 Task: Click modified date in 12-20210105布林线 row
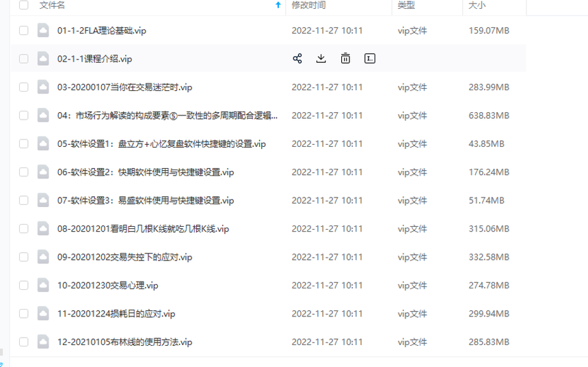(x=327, y=342)
